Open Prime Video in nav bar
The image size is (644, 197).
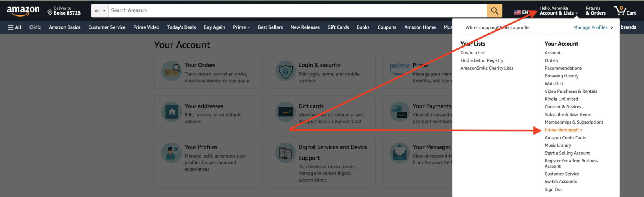tap(146, 27)
